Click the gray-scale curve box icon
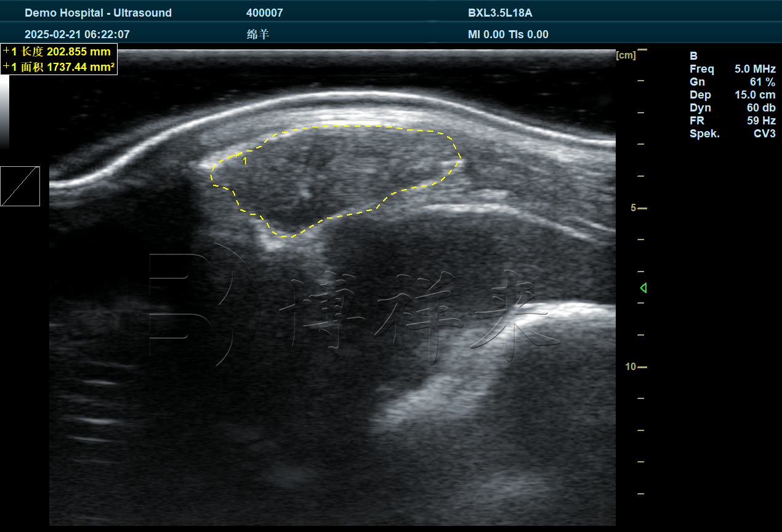The image size is (782, 532). point(20,186)
